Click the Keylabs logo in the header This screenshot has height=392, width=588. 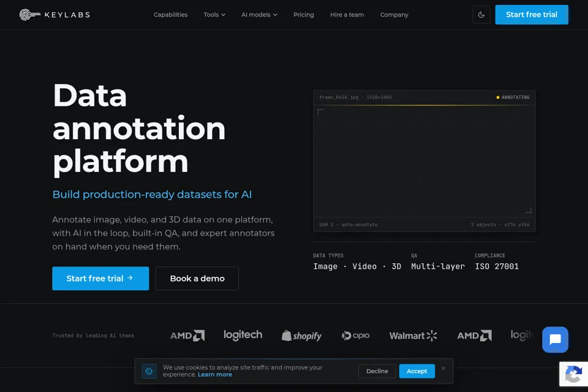(x=55, y=15)
